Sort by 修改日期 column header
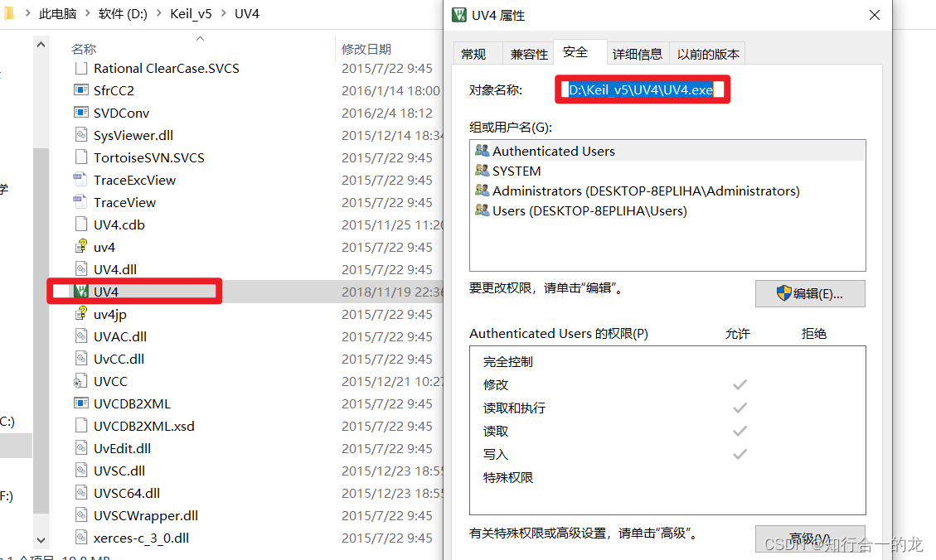This screenshot has width=936, height=560. 366,49
